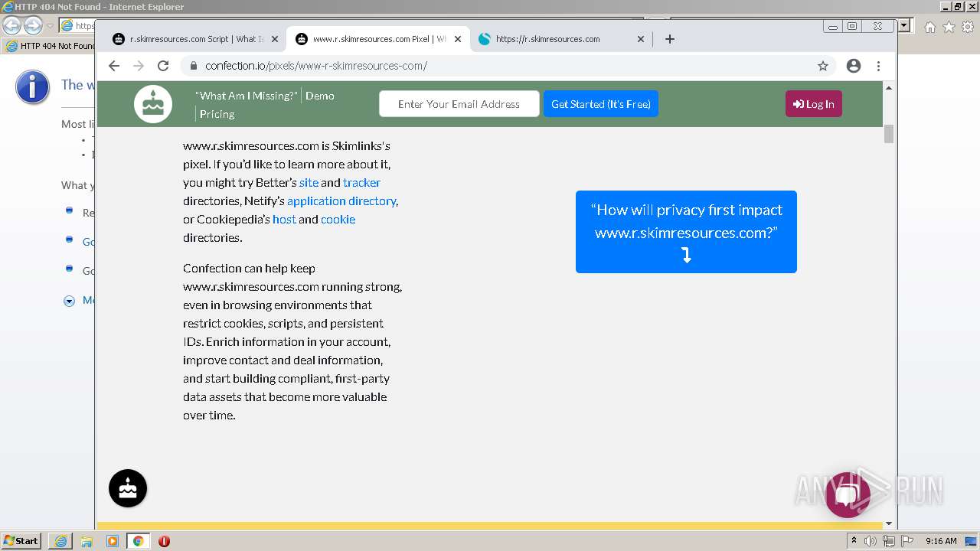Viewport: 980px width, 551px height.
Task: Open the pink chat bubble widget
Action: click(848, 495)
